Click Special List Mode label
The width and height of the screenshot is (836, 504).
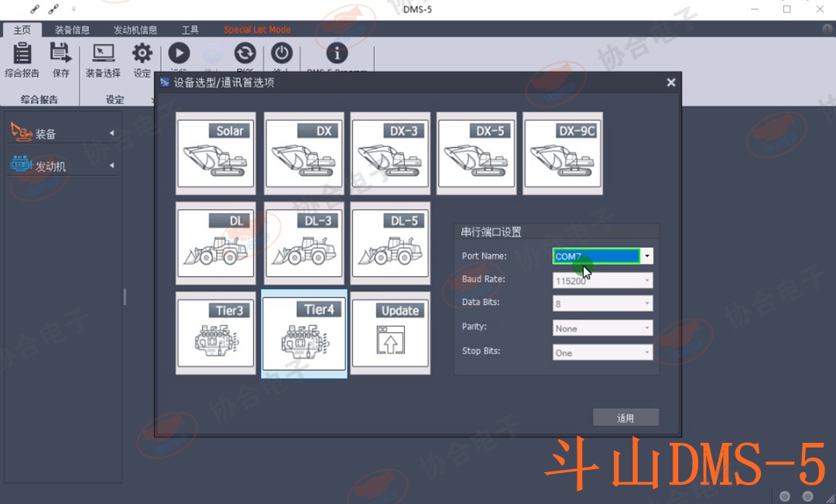tap(257, 30)
